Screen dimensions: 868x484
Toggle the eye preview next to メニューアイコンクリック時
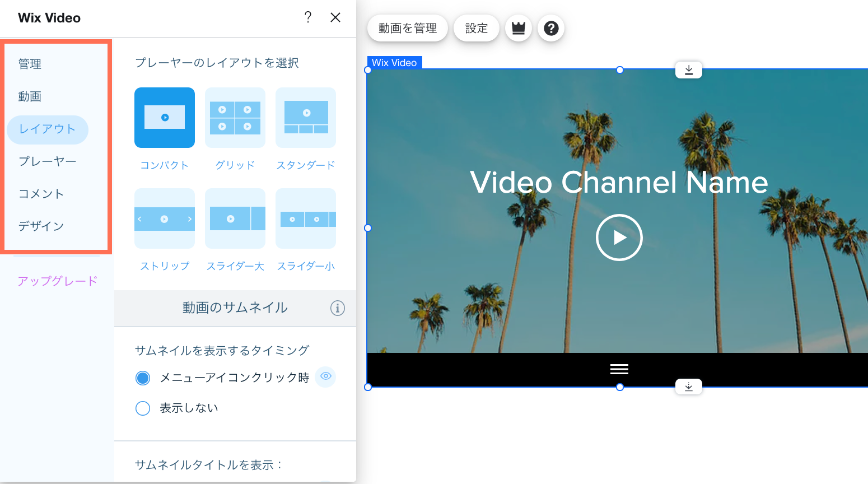(325, 378)
